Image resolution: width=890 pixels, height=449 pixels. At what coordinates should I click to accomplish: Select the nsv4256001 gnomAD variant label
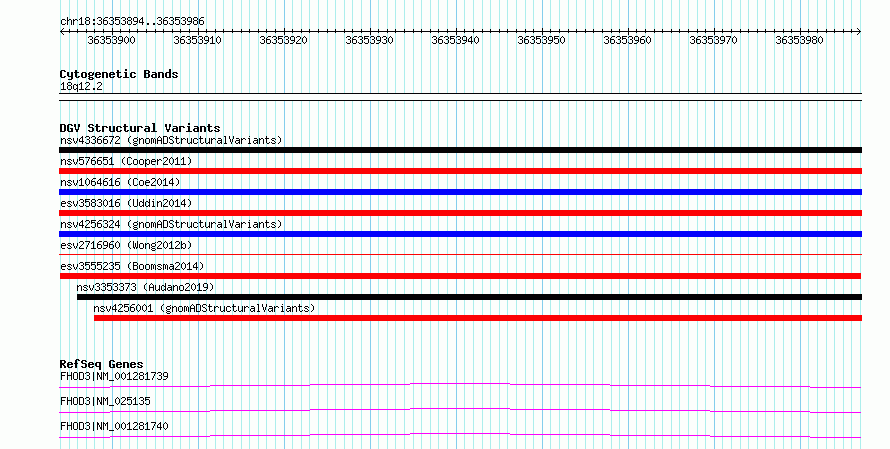[x=204, y=308]
